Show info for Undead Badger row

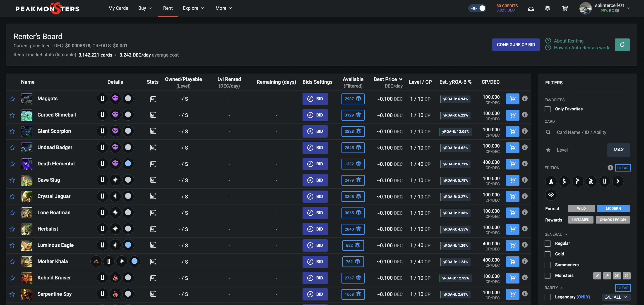525,147
